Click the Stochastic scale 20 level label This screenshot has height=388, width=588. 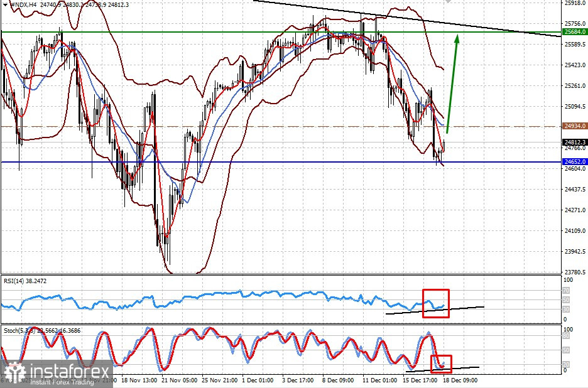(x=566, y=364)
